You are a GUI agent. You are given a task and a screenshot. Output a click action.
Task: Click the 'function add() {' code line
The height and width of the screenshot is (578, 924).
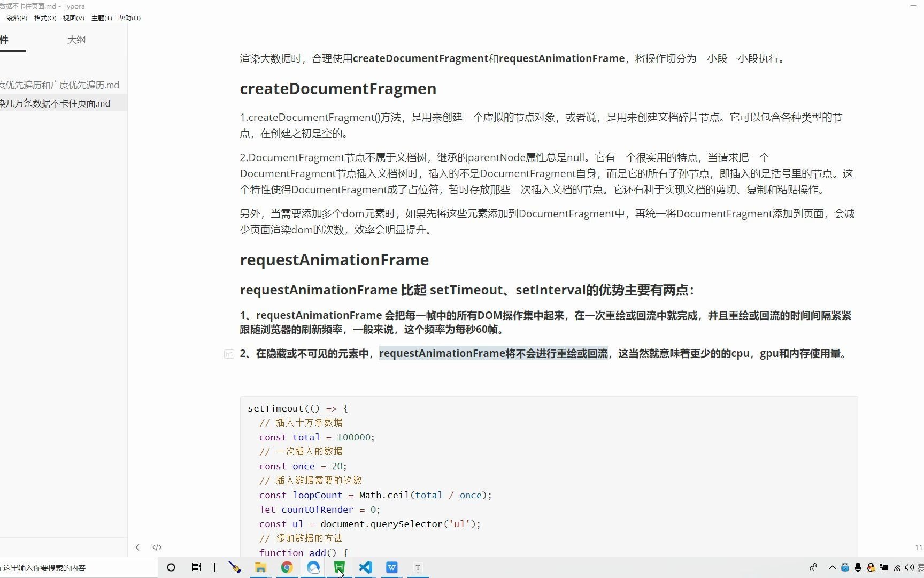303,552
